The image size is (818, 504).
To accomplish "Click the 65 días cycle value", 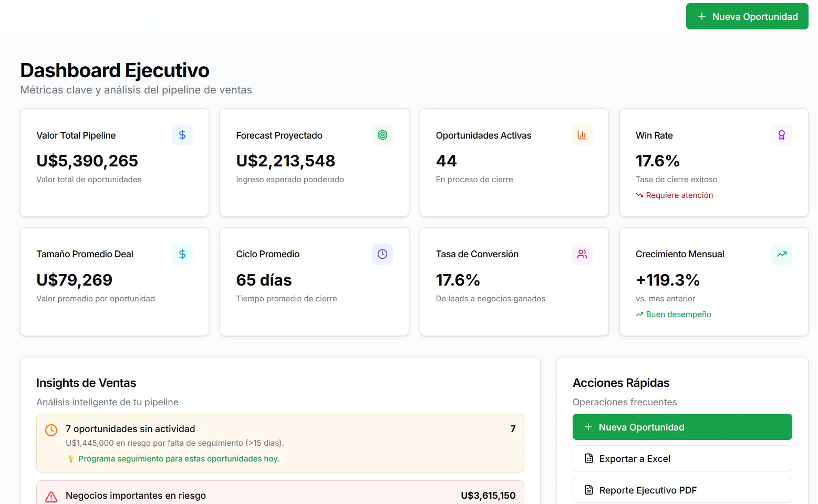I will tap(264, 280).
